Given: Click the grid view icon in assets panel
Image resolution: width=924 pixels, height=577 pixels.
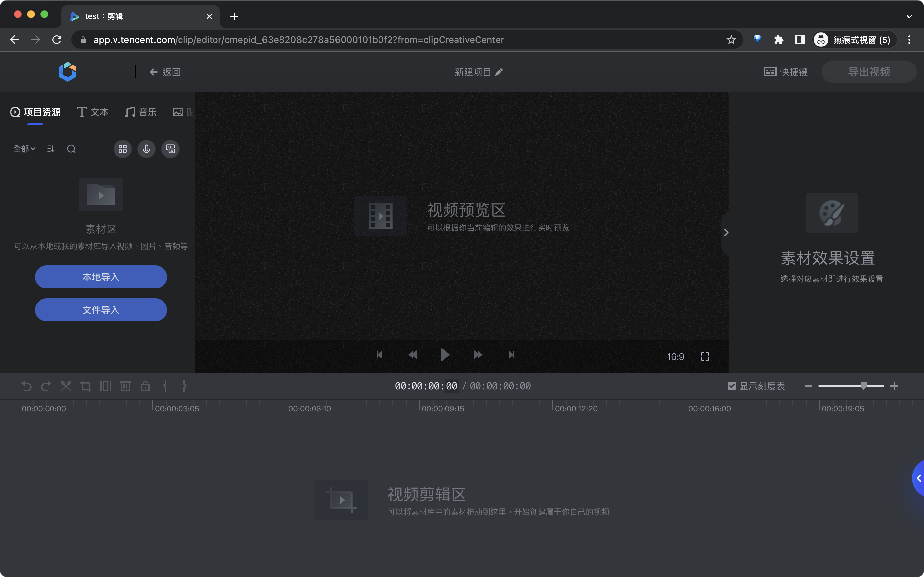Looking at the screenshot, I should (122, 149).
